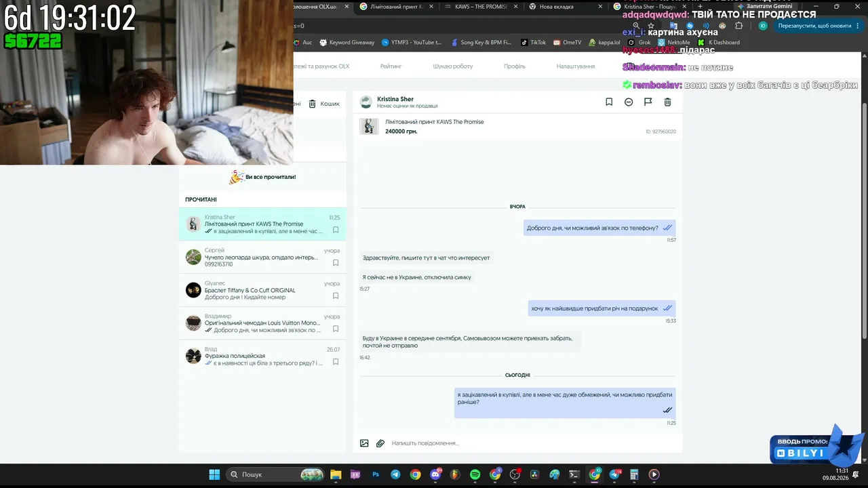Open the K Dashboard bookmark

click(719, 42)
